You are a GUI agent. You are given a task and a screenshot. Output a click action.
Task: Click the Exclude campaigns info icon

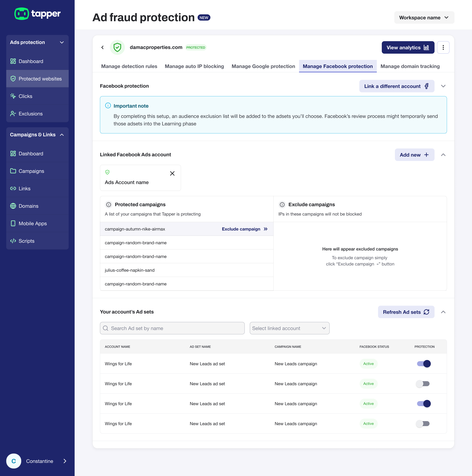[282, 204]
